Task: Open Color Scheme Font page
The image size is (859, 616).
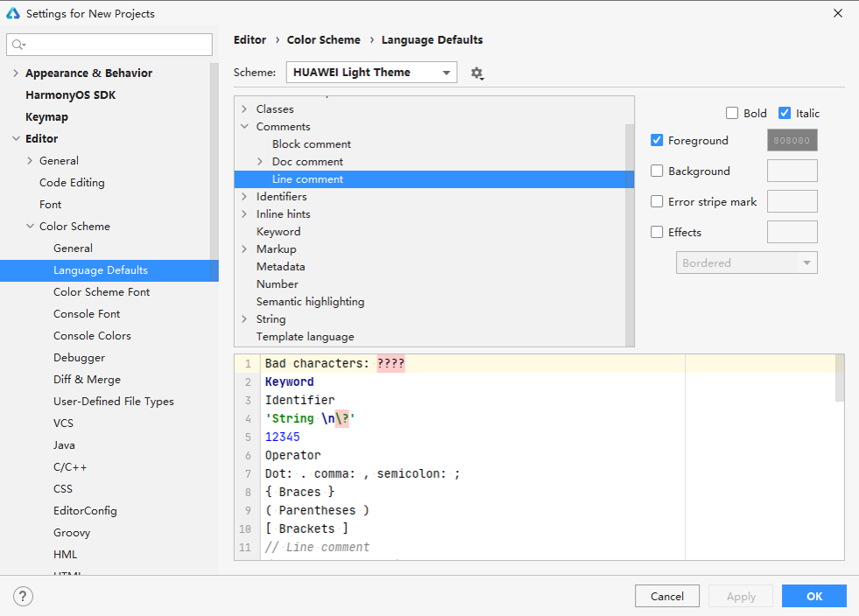Action: (x=102, y=292)
